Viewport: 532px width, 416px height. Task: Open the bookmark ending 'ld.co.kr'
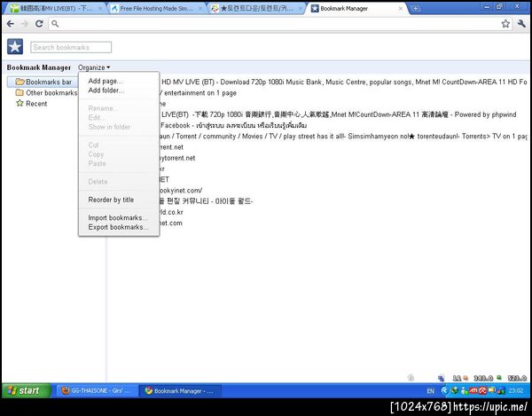[x=171, y=212]
